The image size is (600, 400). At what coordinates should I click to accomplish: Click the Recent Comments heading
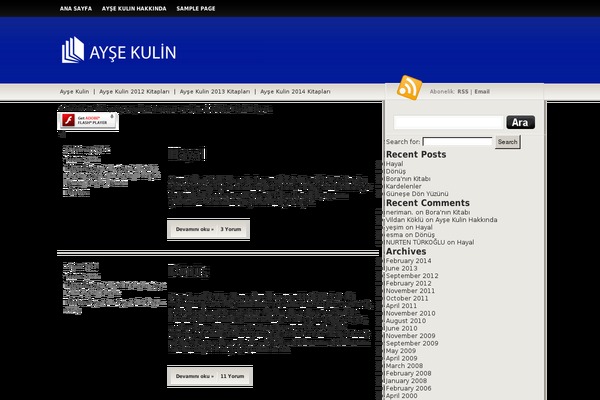pyautogui.click(x=427, y=203)
